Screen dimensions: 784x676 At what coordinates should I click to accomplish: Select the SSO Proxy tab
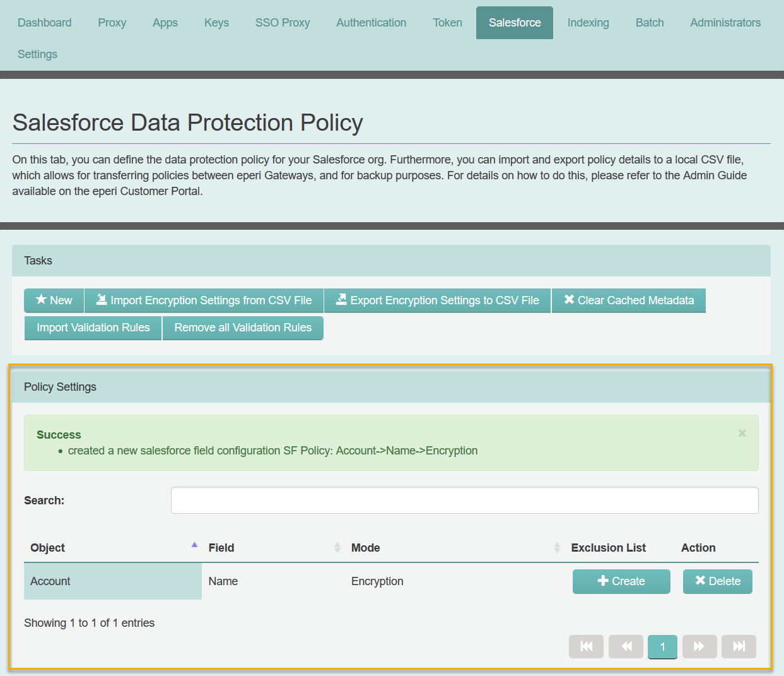283,23
